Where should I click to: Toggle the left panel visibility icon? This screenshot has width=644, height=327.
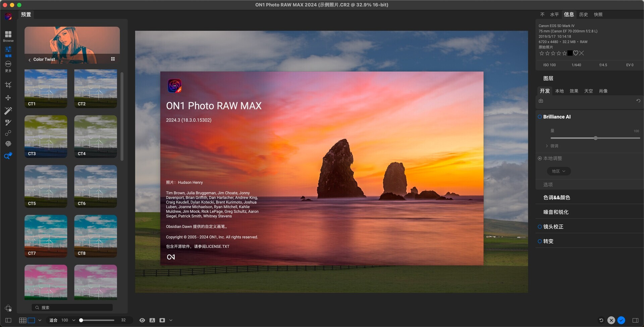(8, 320)
